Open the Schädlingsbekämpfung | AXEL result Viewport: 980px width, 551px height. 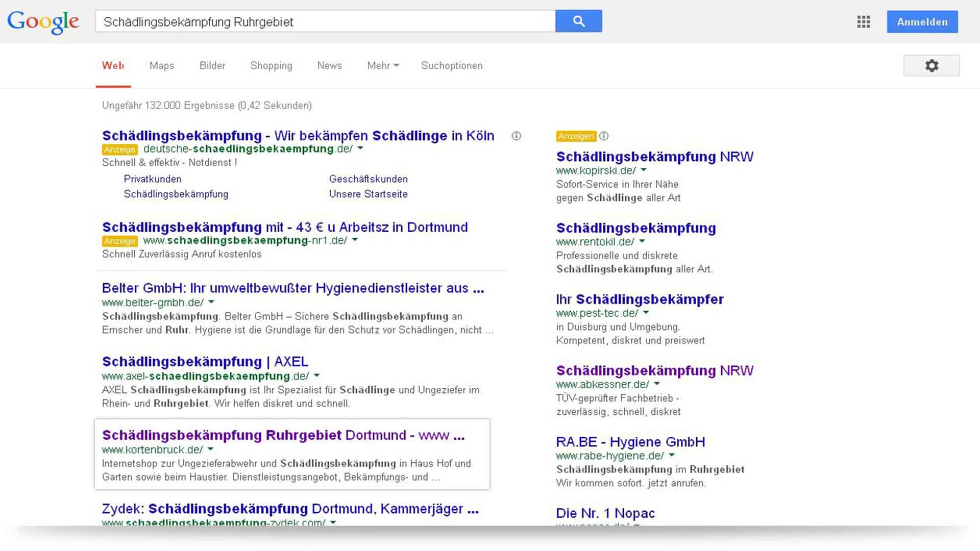click(205, 362)
